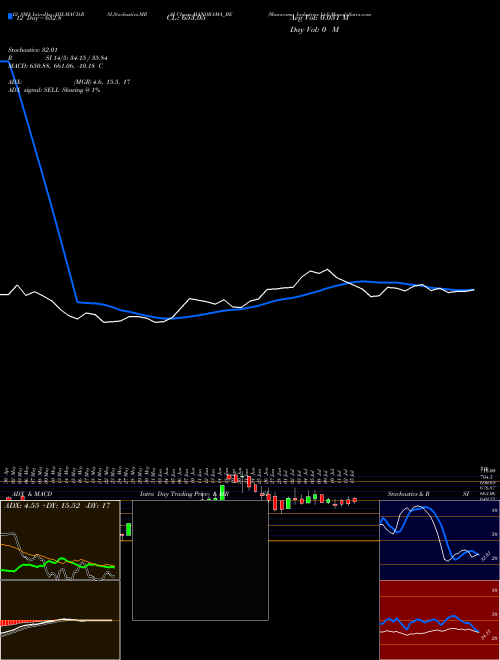Viewport: 500px width, 660px height.
Task: Click the 'Stochastics & R' panel title
Action: point(408,494)
